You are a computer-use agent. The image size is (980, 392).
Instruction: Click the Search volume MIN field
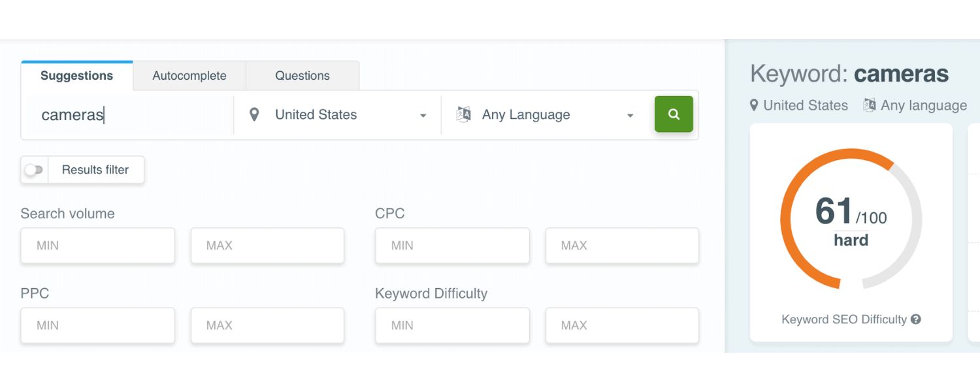pos(97,246)
